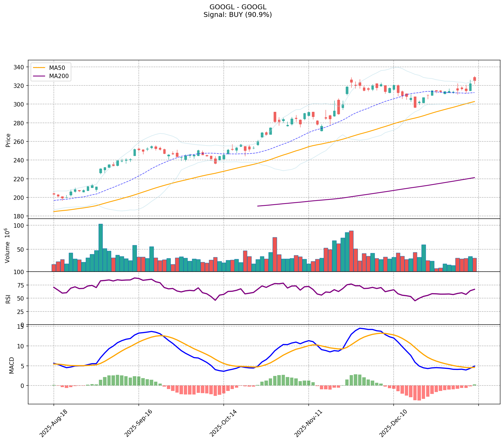Viewport: 504px width, 442px height.
Task: Click the Price y-axis label
Action: pyautogui.click(x=8, y=140)
